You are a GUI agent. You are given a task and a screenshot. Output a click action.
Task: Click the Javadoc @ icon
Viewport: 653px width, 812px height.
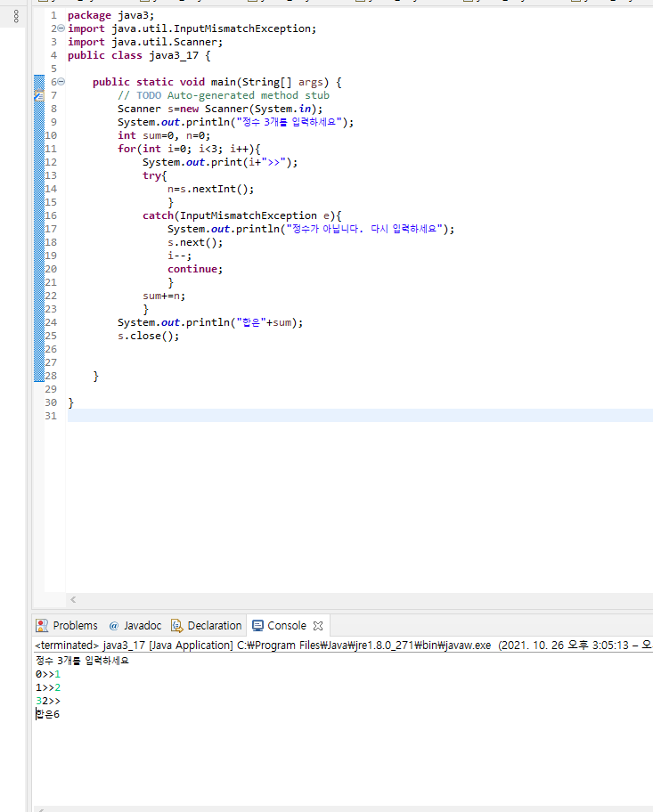[x=114, y=626]
